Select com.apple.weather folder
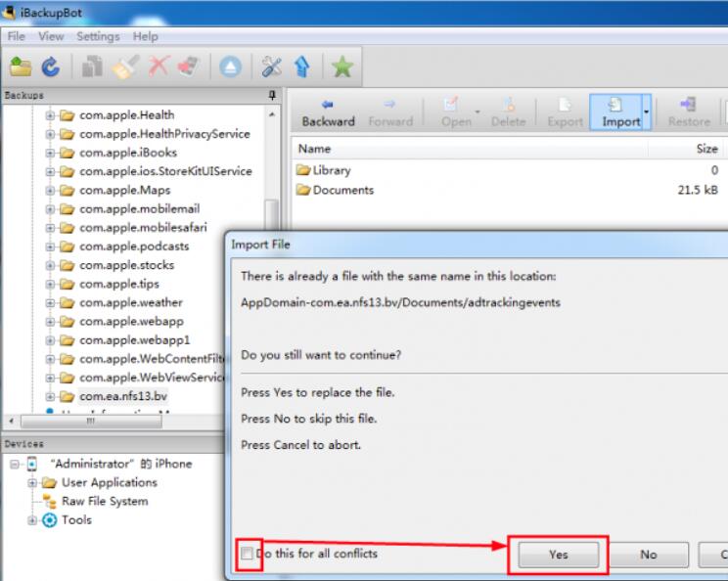The image size is (728, 581). coord(131,302)
